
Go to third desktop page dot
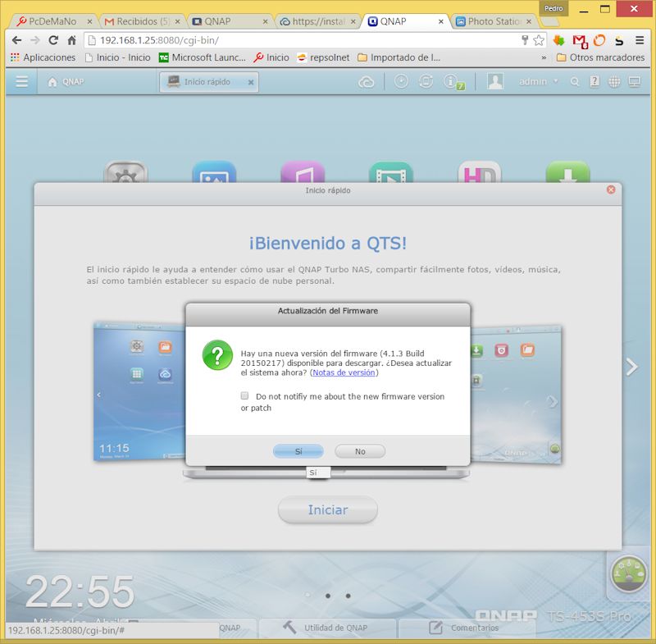pyautogui.click(x=348, y=596)
